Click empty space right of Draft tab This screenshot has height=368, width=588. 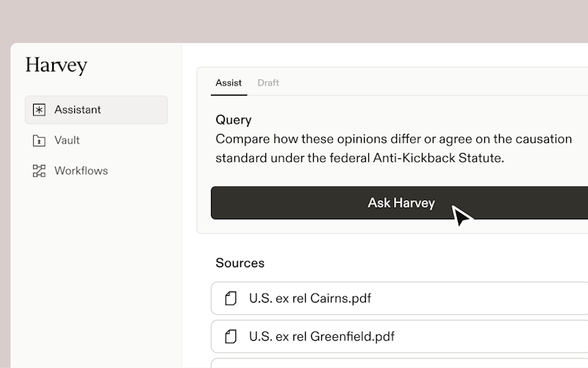[426, 82]
